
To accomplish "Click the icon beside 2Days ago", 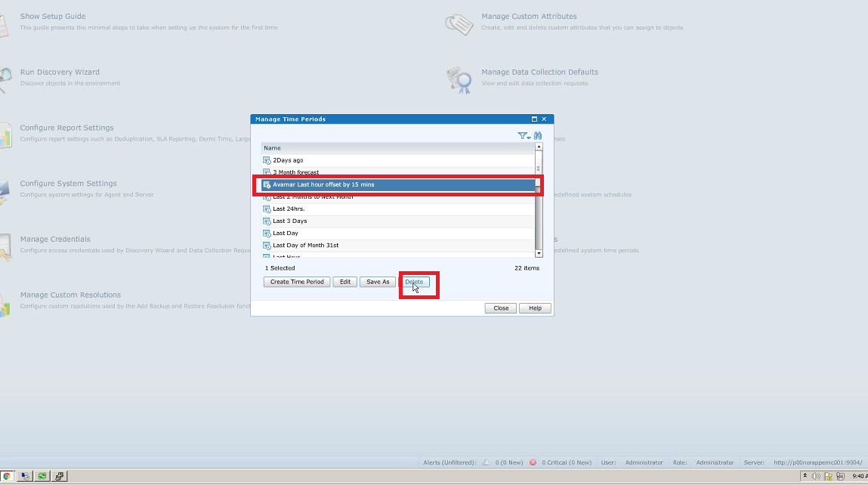I will click(x=267, y=160).
